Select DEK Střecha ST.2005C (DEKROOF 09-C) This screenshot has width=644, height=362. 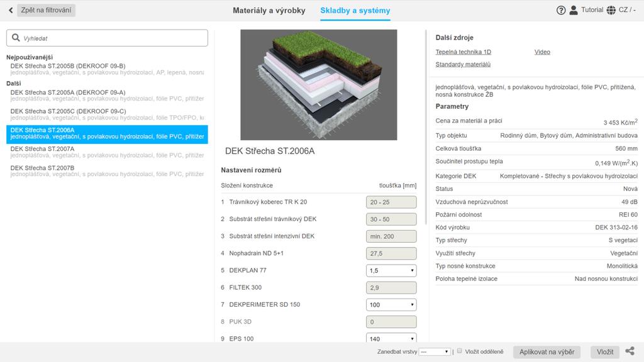click(x=107, y=114)
